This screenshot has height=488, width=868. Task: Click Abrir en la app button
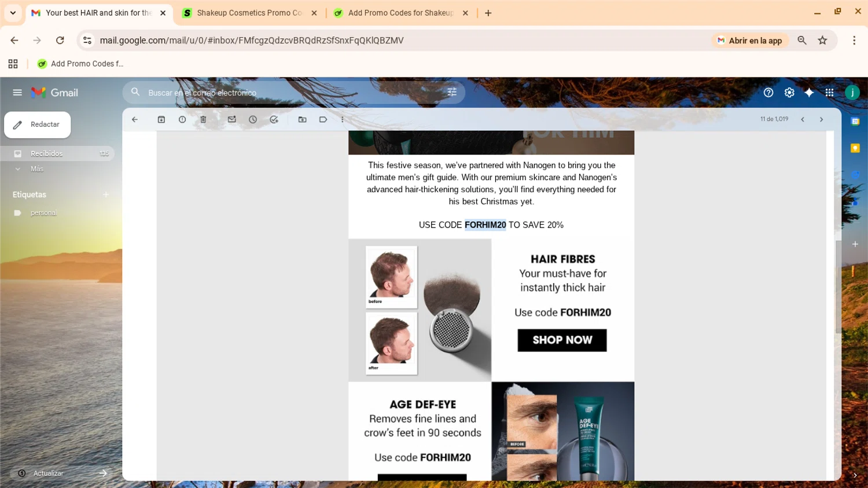point(750,41)
